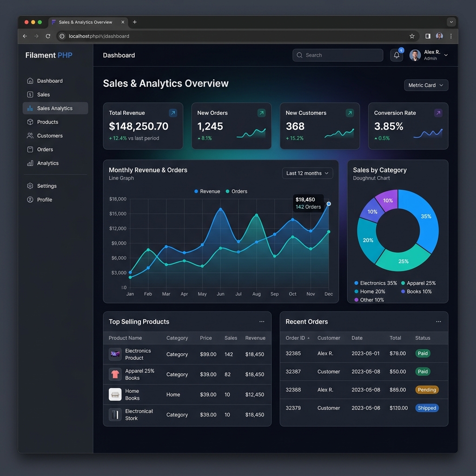Click the Products box icon in sidebar
Image resolution: width=476 pixels, height=476 pixels.
[29, 122]
